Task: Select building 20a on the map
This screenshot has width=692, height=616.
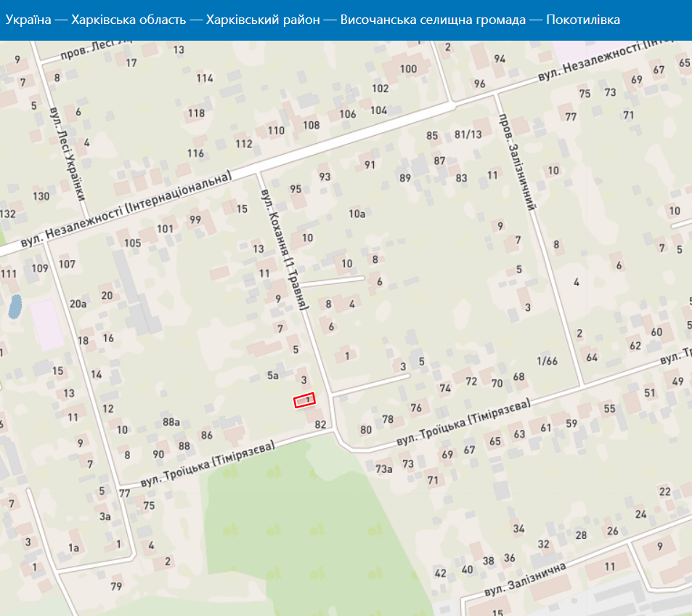Action: (x=78, y=304)
